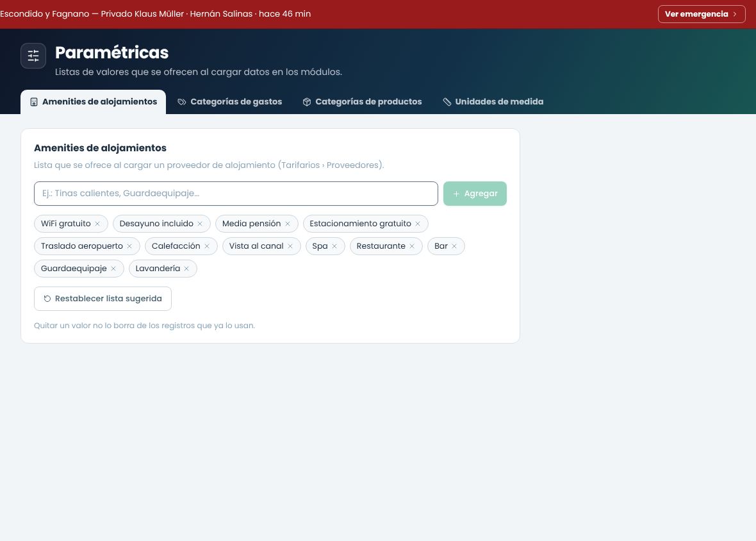The width and height of the screenshot is (756, 541).
Task: Remove the Traslado aeropuerto chip
Action: 129,246
